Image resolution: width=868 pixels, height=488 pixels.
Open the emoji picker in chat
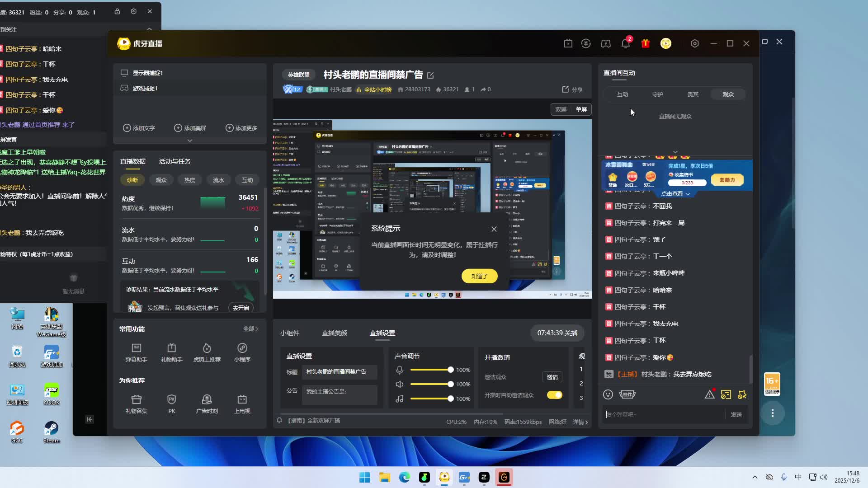(608, 394)
